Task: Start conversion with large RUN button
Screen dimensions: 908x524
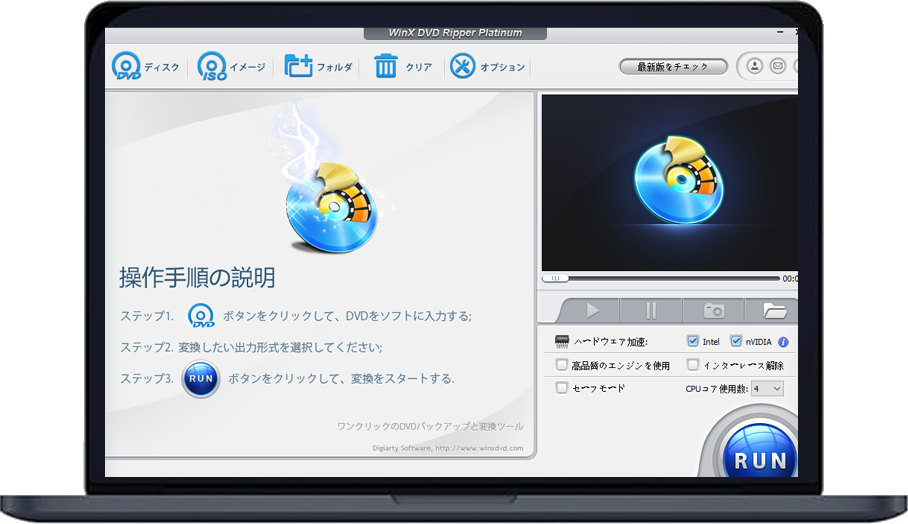Action: [x=759, y=451]
